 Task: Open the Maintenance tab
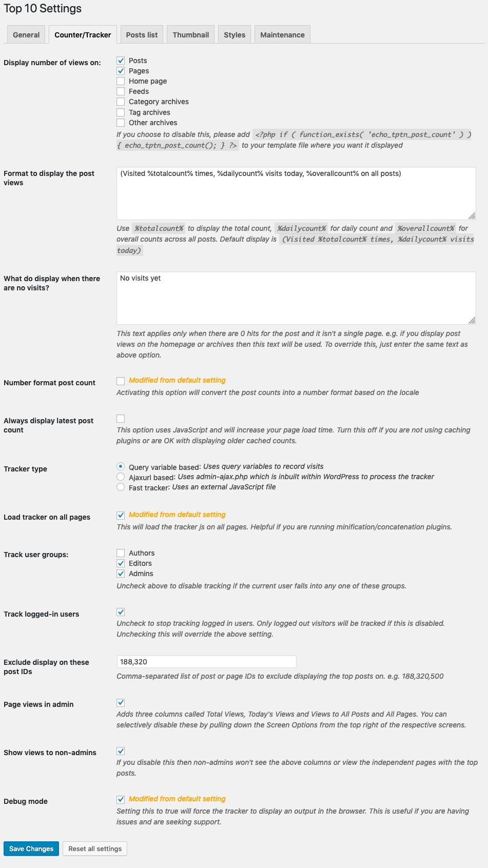(x=282, y=35)
